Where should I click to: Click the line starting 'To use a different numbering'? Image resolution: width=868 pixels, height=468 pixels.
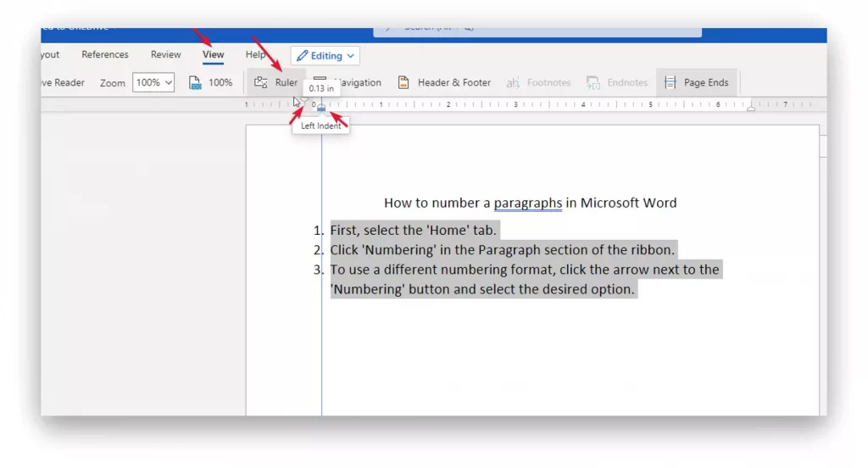pos(525,270)
